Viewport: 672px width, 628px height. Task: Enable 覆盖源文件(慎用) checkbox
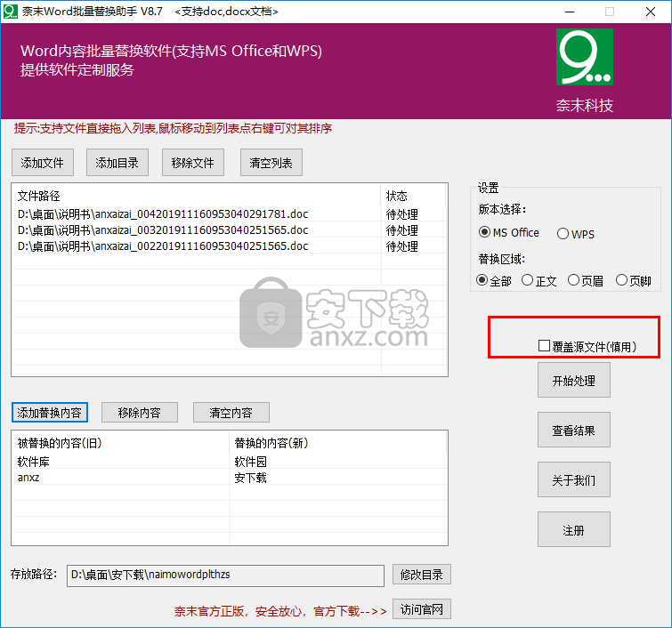coord(587,346)
